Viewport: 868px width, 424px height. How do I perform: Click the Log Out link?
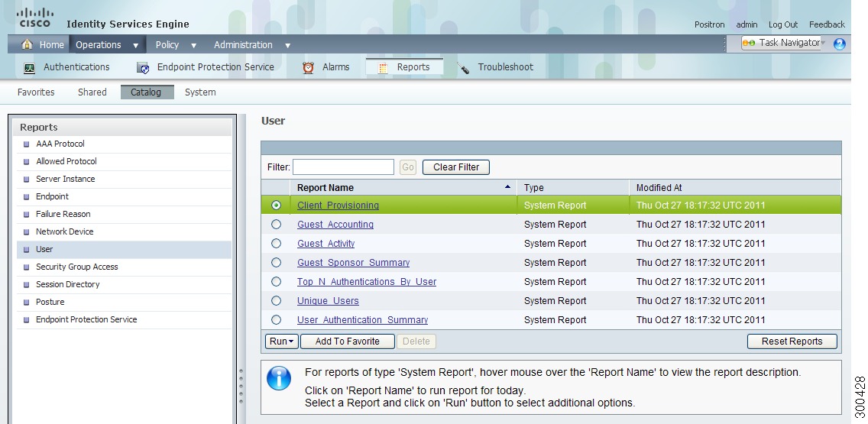coord(783,24)
